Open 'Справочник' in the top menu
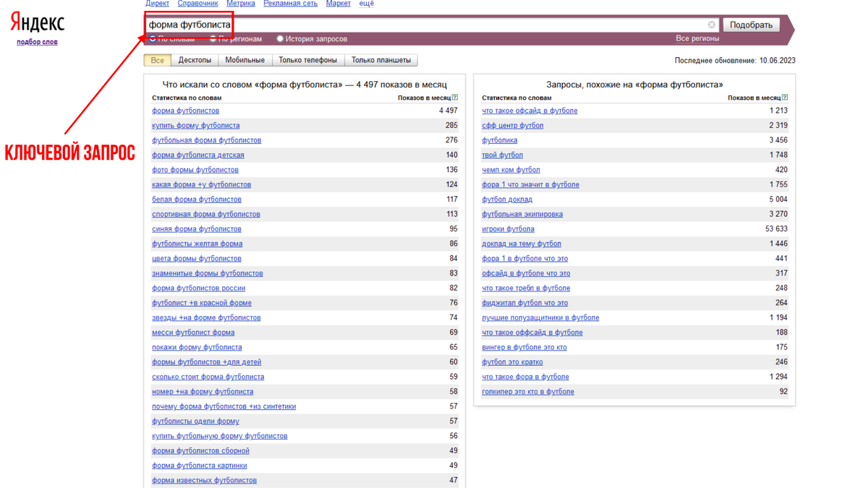868x488 pixels. pos(197,4)
